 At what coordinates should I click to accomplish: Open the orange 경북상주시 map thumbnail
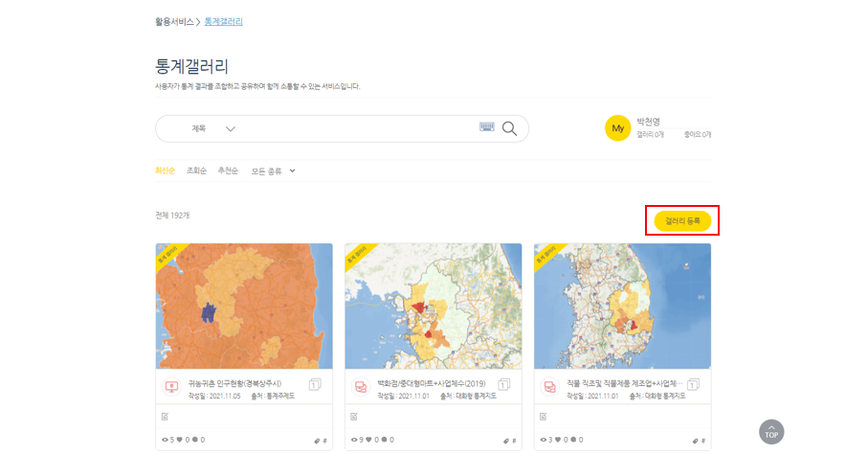tap(244, 306)
